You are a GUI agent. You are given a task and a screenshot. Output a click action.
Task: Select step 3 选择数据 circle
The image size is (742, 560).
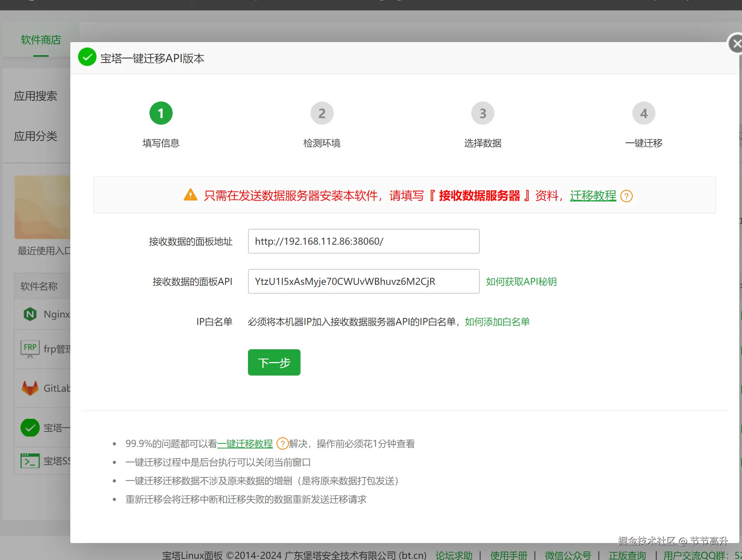pyautogui.click(x=482, y=113)
